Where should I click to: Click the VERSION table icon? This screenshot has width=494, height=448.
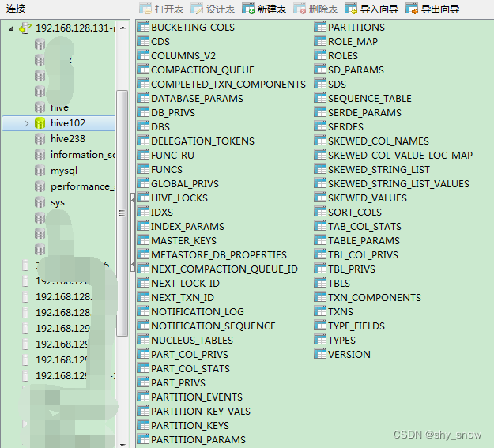point(320,354)
